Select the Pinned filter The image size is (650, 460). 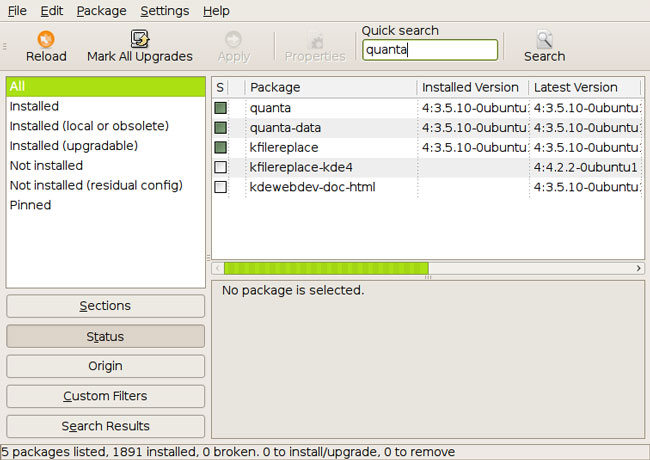106,205
